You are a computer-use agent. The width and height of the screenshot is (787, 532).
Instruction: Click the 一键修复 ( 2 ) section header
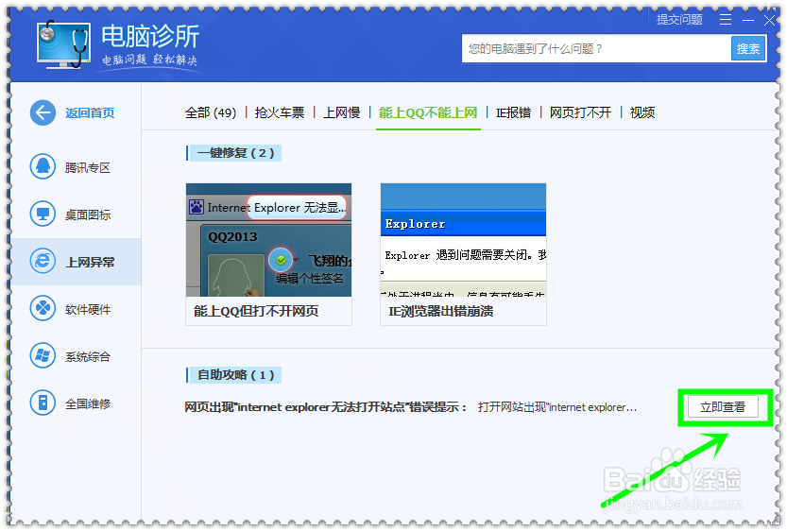coord(234,153)
